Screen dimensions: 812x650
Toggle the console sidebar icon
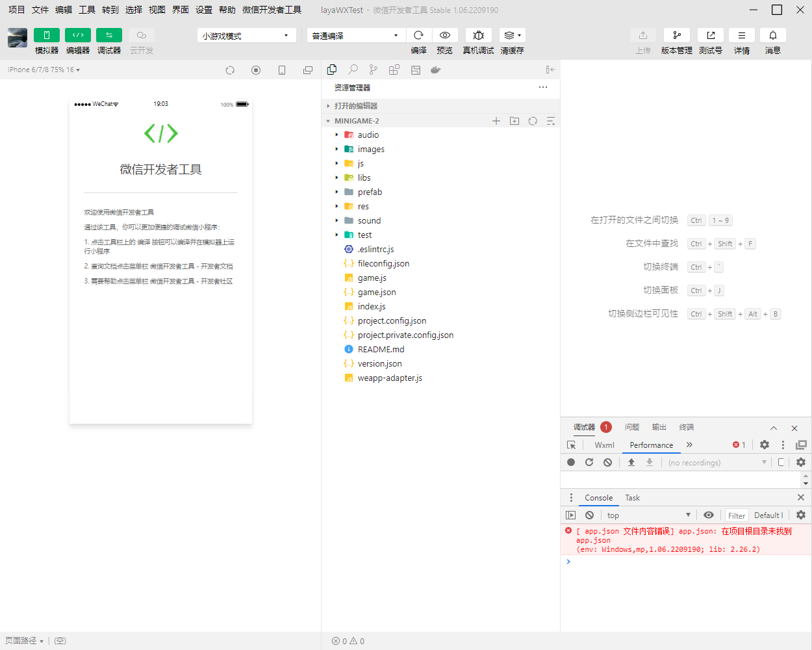[571, 515]
